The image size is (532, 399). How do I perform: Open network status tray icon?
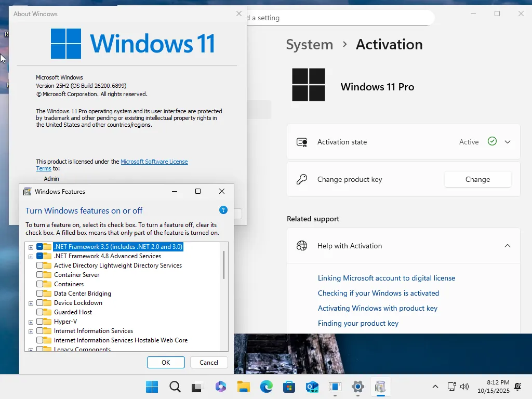tap(451, 387)
